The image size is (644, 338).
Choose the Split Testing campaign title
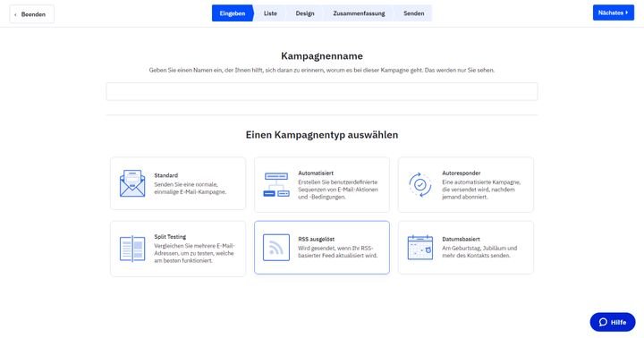170,237
